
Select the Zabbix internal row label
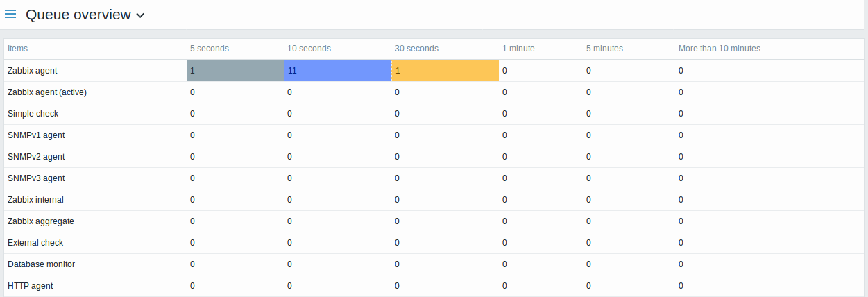(35, 200)
